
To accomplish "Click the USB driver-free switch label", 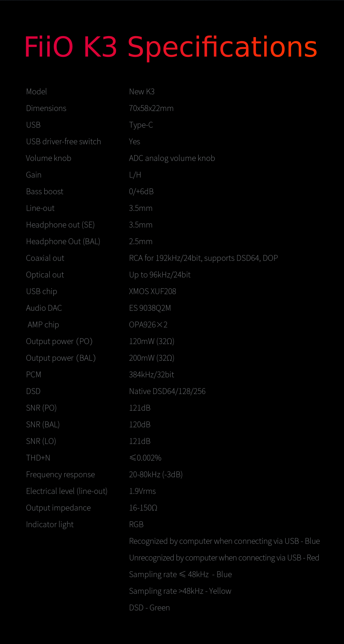I will [x=63, y=142].
